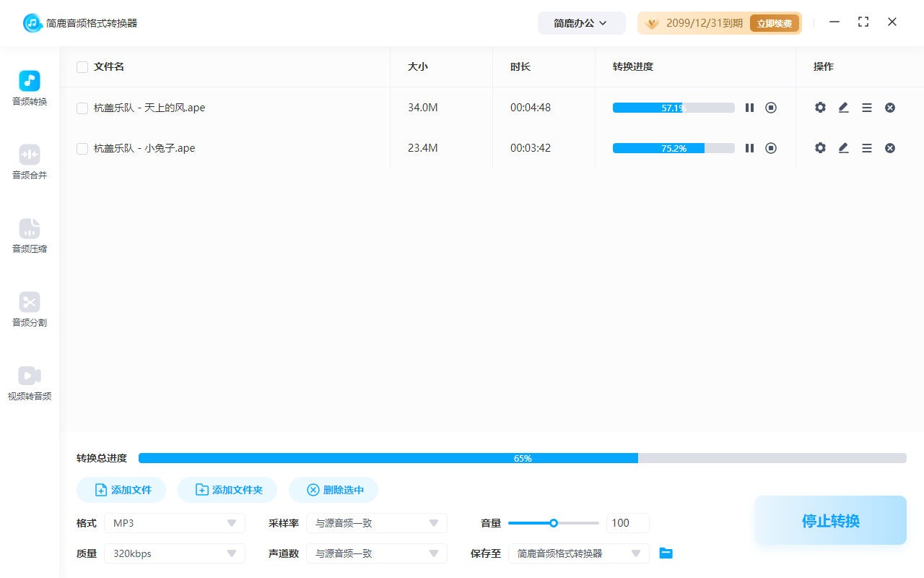Pause conversion of 小兔子.ape
The width and height of the screenshot is (924, 578).
[749, 147]
